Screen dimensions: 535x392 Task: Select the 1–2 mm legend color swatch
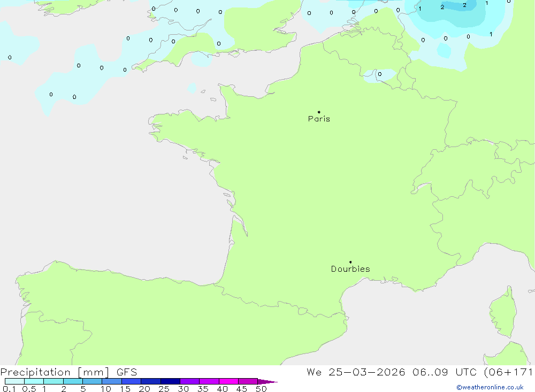(x=53, y=381)
